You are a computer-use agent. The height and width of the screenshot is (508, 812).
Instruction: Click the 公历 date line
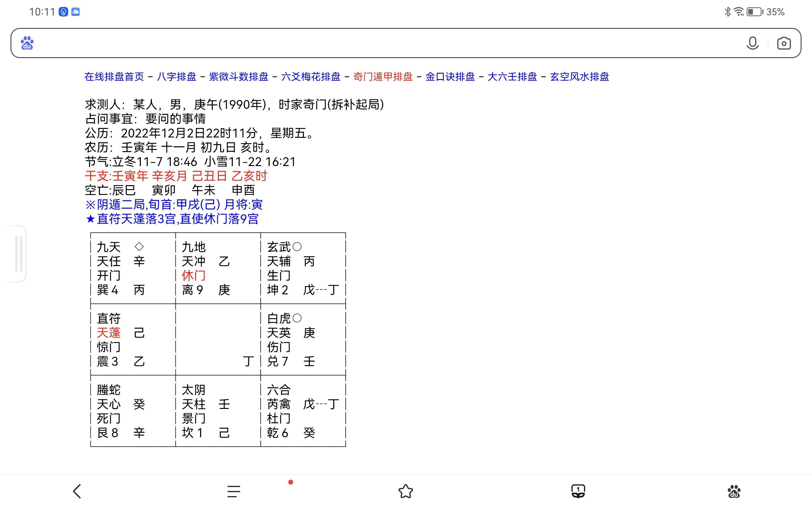click(x=200, y=133)
